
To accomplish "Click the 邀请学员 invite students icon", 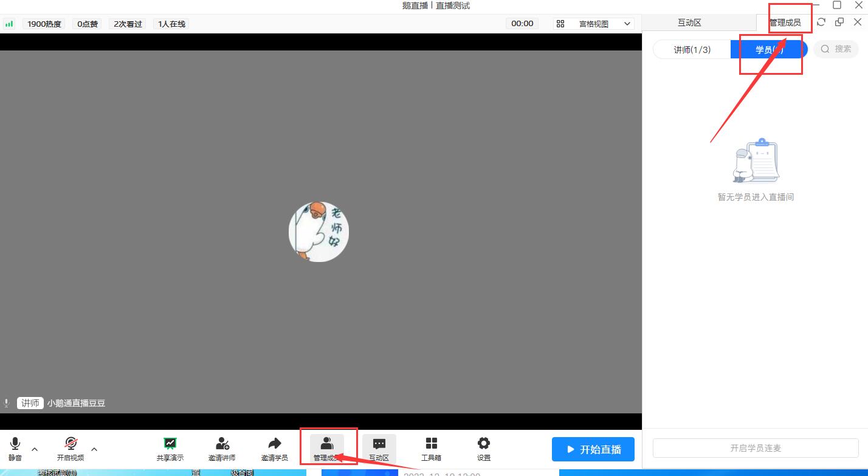I will [x=274, y=449].
